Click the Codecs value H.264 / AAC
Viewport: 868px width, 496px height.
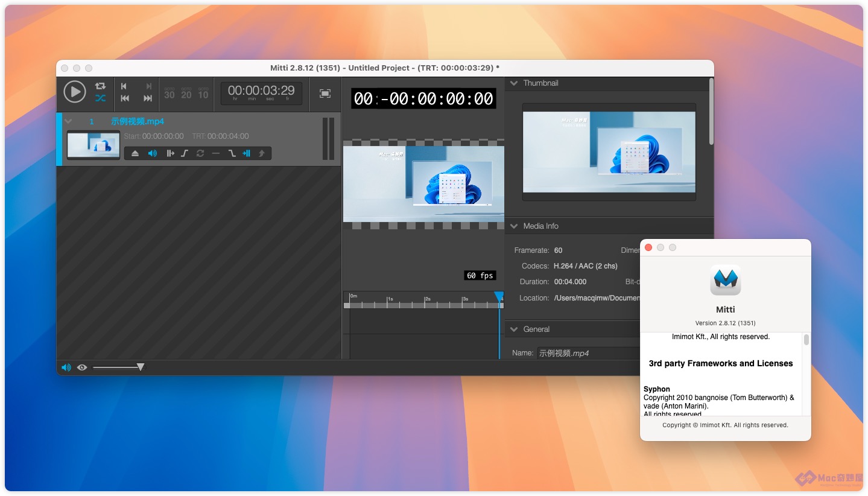pyautogui.click(x=586, y=266)
